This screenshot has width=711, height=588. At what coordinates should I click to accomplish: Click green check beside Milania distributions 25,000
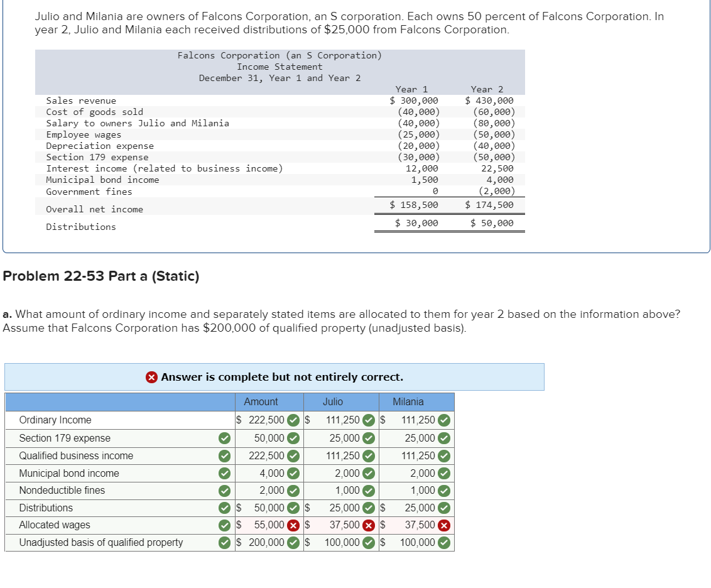445,508
